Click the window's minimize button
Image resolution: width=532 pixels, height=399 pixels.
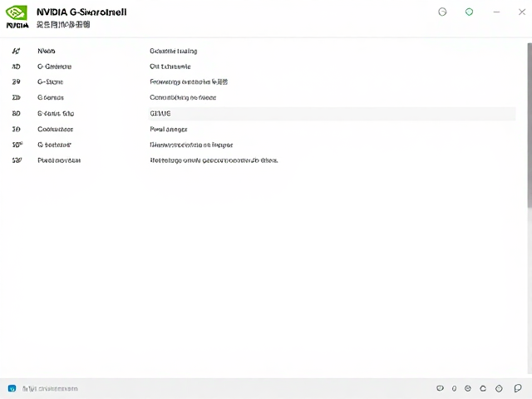(x=496, y=12)
